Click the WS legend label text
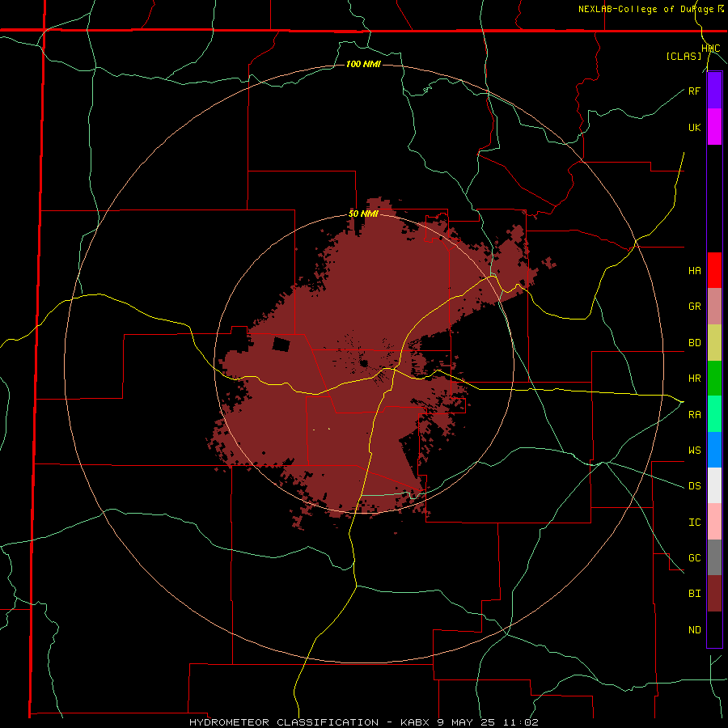Viewport: 728px width, 728px height. pos(694,451)
